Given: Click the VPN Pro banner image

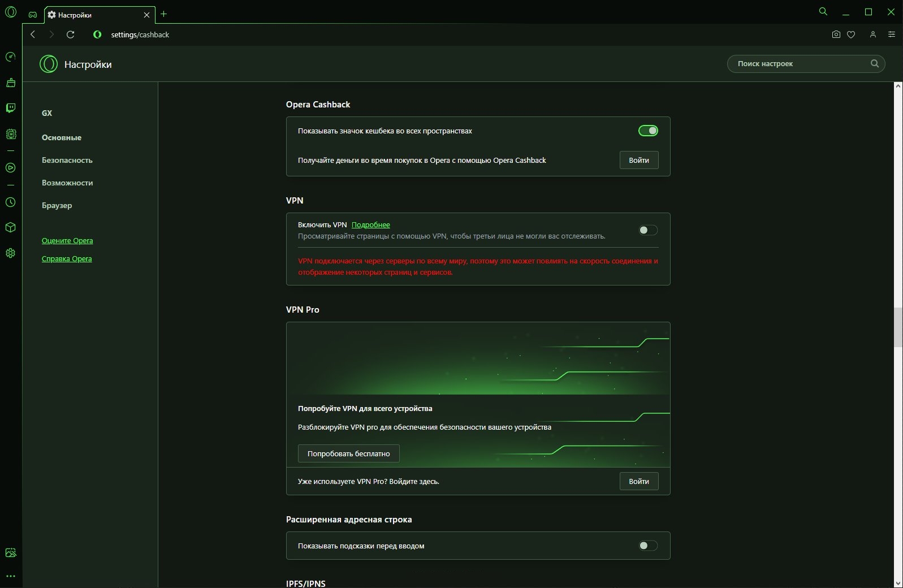Looking at the screenshot, I should [x=478, y=358].
